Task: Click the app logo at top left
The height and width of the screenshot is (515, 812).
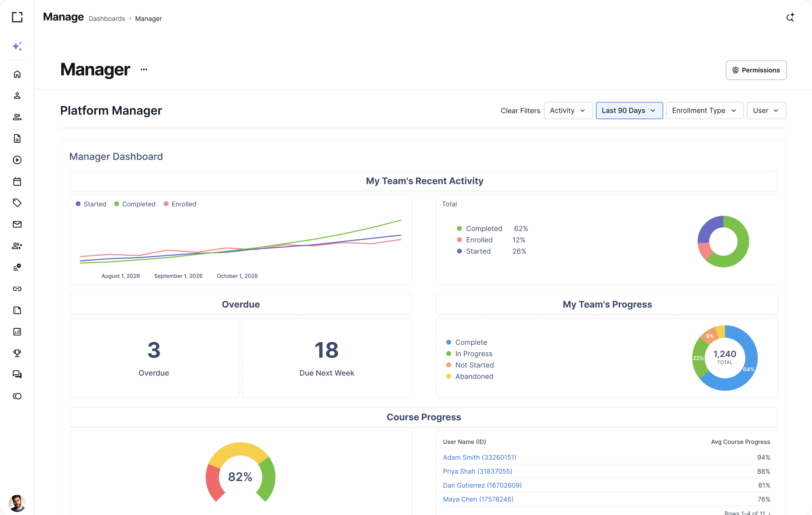Action: (x=17, y=17)
